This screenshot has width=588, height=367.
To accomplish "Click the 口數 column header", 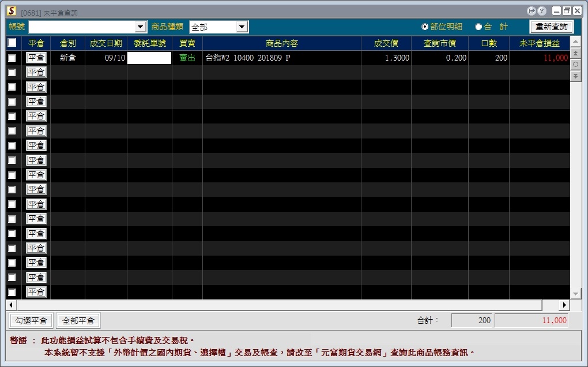I will click(x=489, y=43).
